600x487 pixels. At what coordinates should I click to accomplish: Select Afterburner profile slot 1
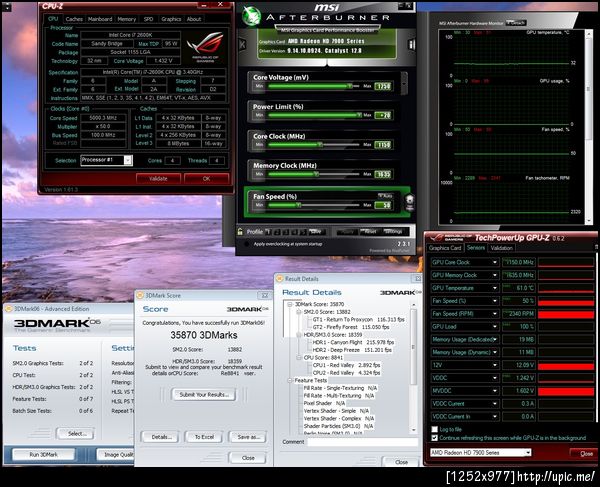(268, 232)
